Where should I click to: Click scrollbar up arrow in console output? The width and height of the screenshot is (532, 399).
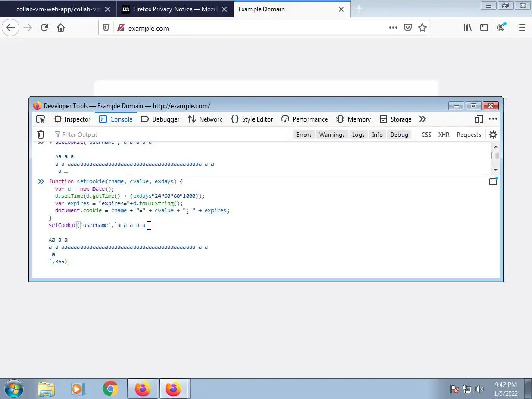495,146
